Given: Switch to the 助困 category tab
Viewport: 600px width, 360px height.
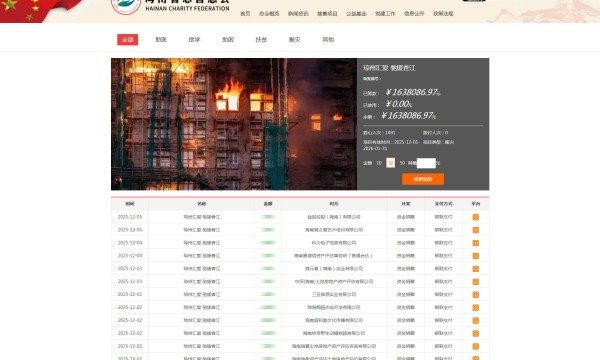Looking at the screenshot, I should [228, 39].
